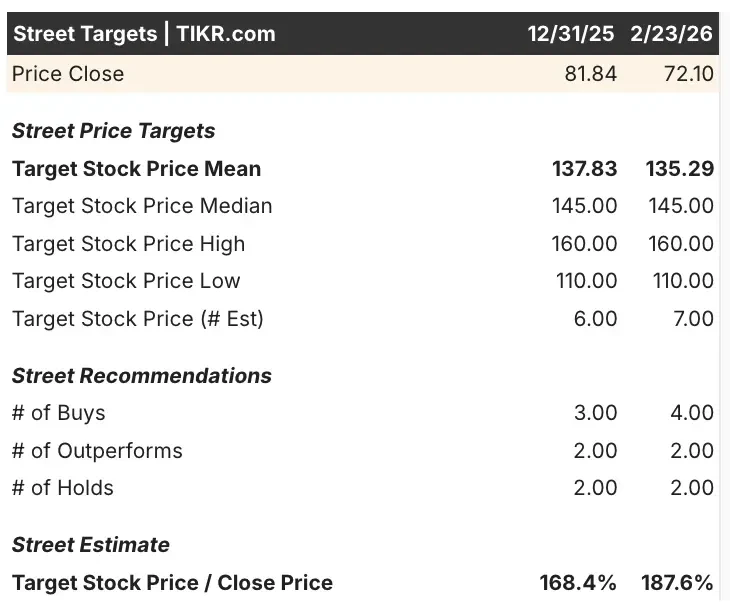Screen dimensions: 730x614
Task: Click the 72.10 price close value
Action: [689, 74]
